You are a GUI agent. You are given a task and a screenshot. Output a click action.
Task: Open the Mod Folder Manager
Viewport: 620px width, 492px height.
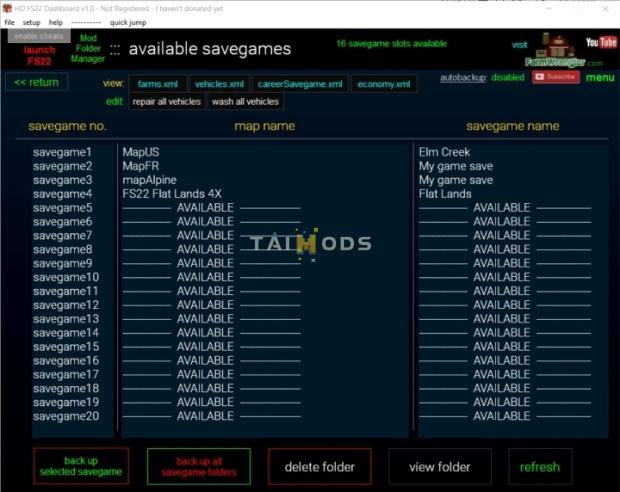88,48
